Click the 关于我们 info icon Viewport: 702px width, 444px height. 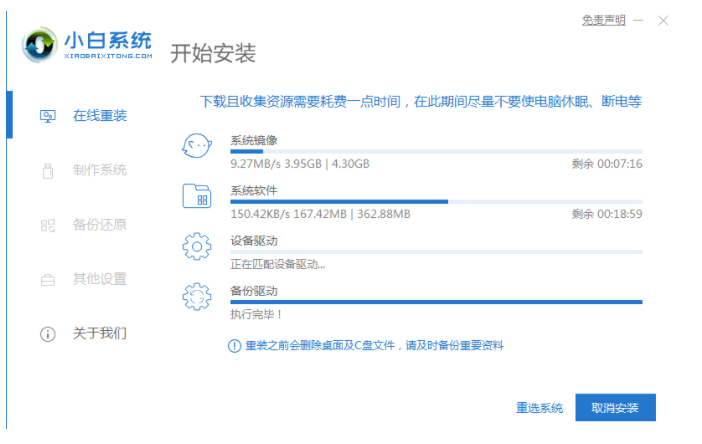(x=47, y=334)
